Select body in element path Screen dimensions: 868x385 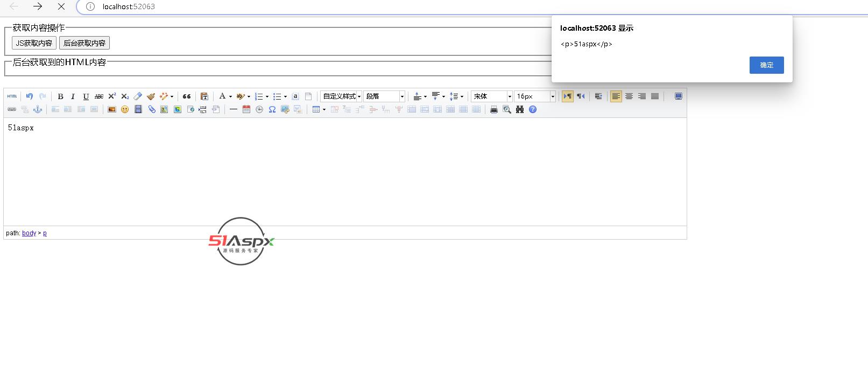(29, 233)
